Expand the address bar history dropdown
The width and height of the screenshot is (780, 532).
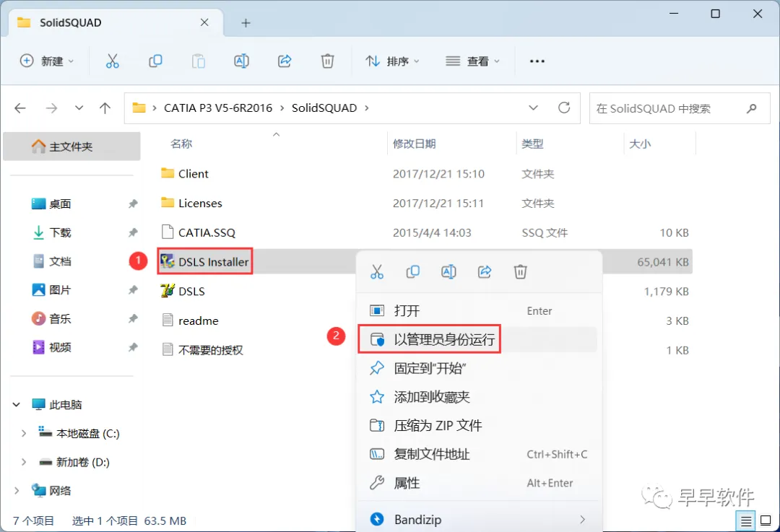click(533, 108)
